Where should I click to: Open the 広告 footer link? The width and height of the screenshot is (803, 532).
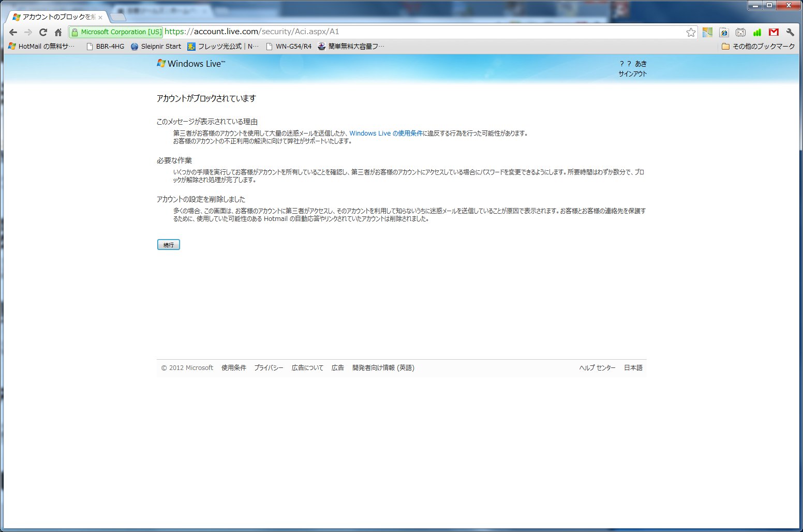tap(338, 368)
